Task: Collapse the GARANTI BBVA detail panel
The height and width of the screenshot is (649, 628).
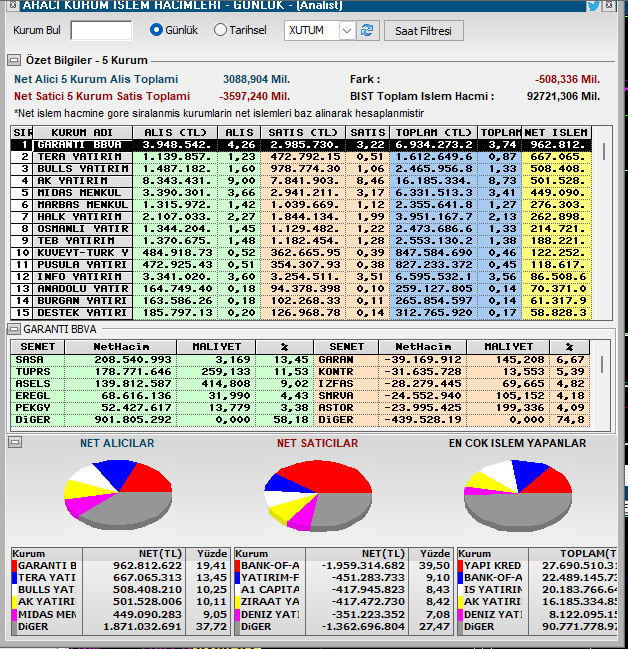Action: tap(14, 327)
